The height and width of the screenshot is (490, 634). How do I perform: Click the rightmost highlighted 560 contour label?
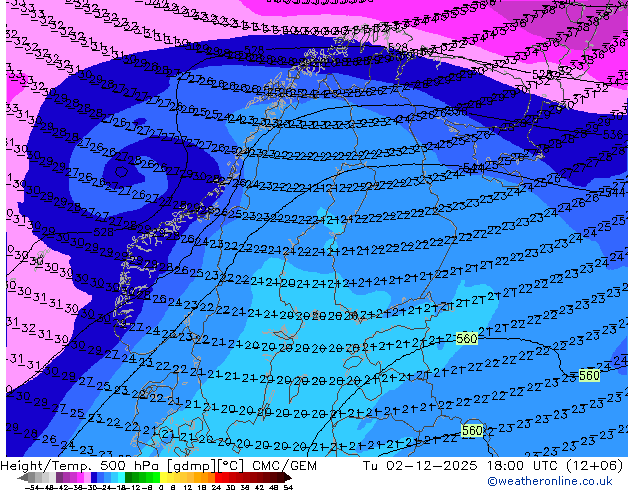(589, 376)
